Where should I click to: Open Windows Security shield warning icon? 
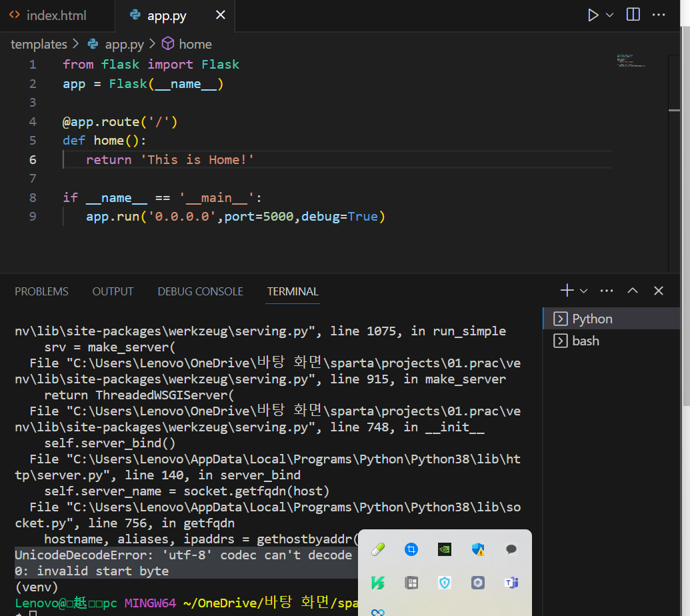[478, 549]
